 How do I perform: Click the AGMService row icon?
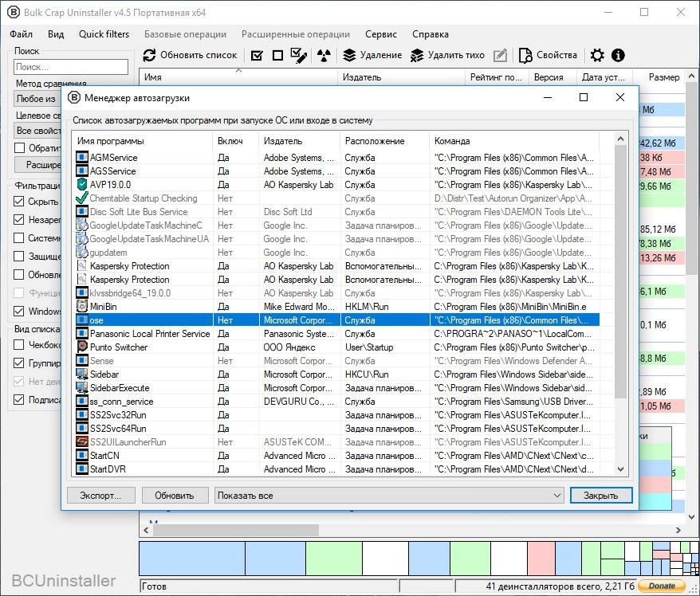pyautogui.click(x=82, y=157)
